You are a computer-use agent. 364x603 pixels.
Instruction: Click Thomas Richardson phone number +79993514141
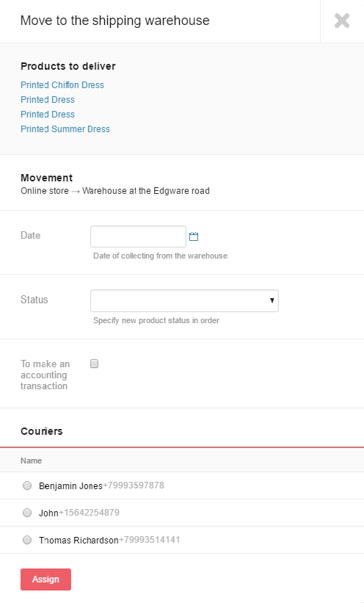tap(149, 540)
